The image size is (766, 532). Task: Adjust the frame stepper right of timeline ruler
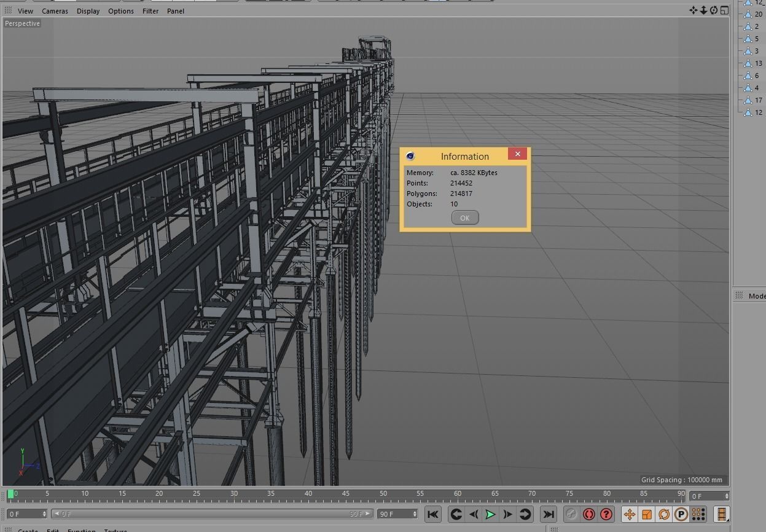pos(727,496)
